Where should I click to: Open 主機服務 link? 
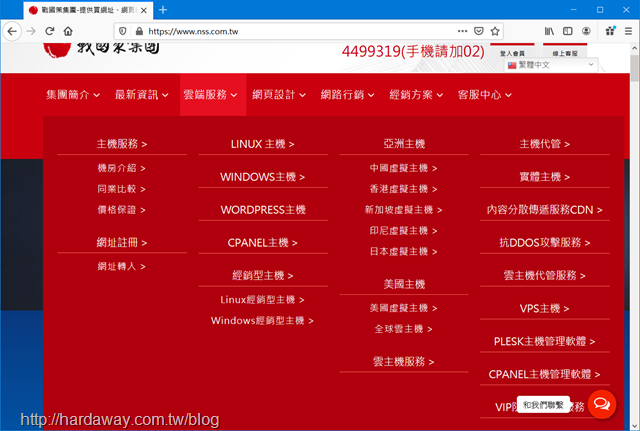(122, 144)
